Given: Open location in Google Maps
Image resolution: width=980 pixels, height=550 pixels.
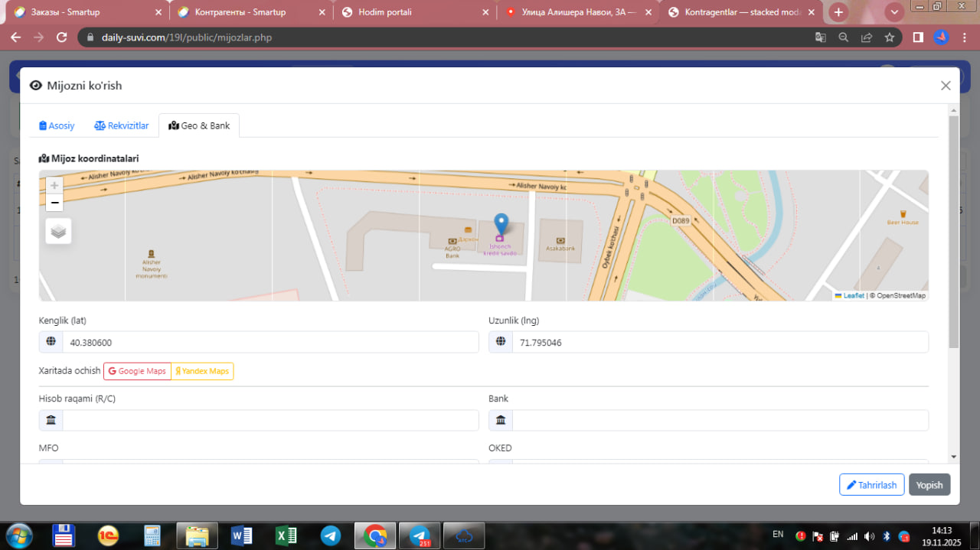Looking at the screenshot, I should point(137,371).
